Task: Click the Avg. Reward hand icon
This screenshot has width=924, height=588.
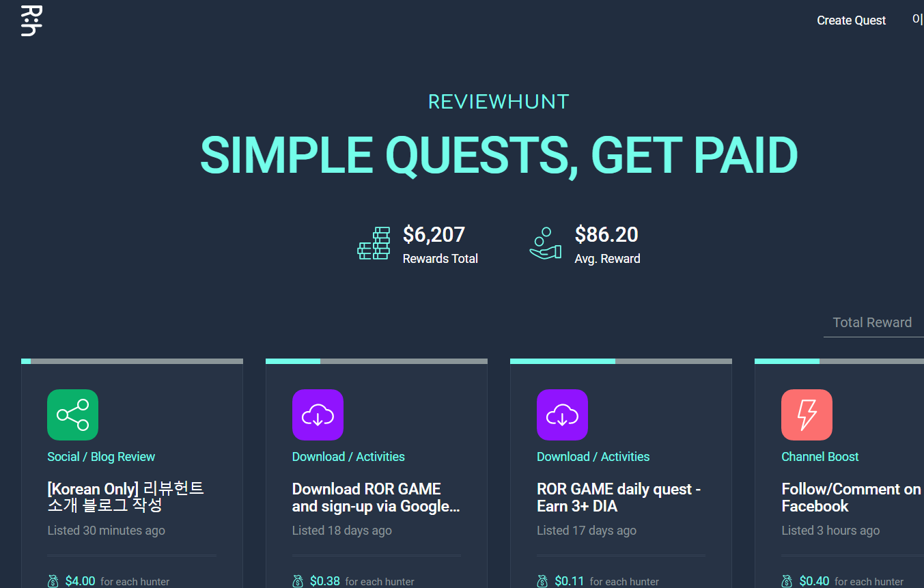Action: point(545,244)
